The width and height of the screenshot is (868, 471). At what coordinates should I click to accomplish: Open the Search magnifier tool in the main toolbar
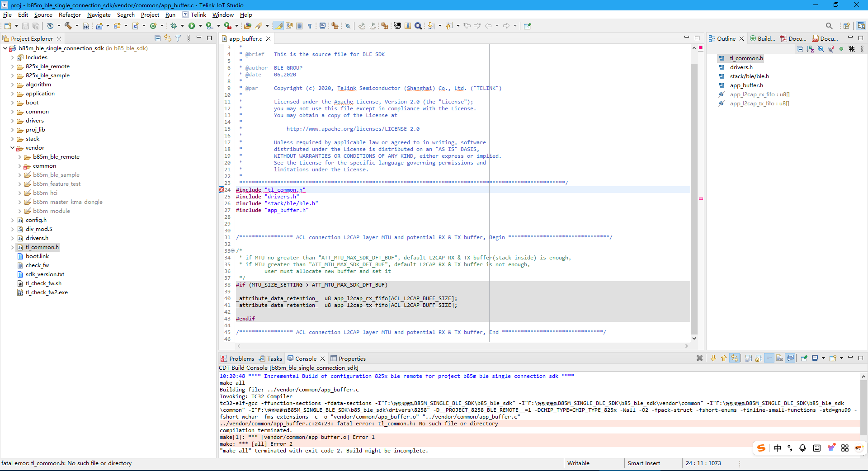[x=418, y=26]
